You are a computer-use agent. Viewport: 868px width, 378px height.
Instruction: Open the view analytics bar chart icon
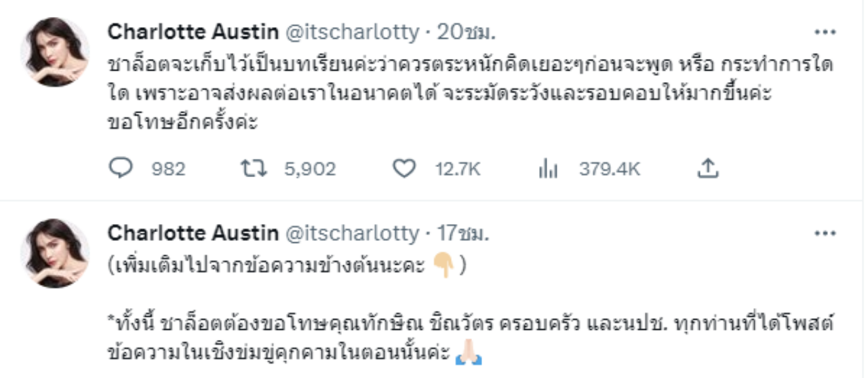point(547,168)
